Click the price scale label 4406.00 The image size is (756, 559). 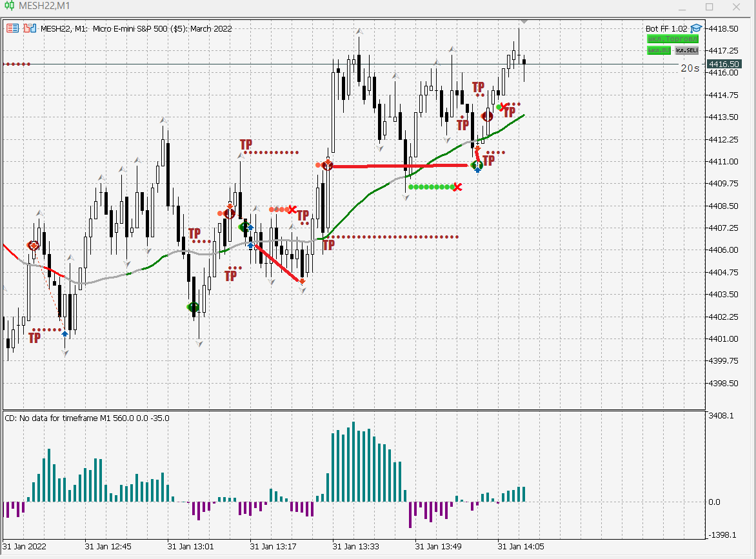pyautogui.click(x=723, y=250)
